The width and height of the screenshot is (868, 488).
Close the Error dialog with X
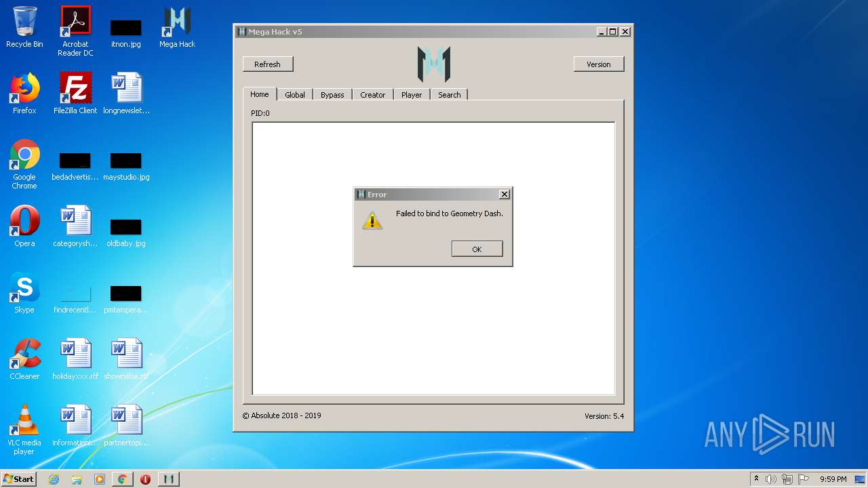pos(504,195)
